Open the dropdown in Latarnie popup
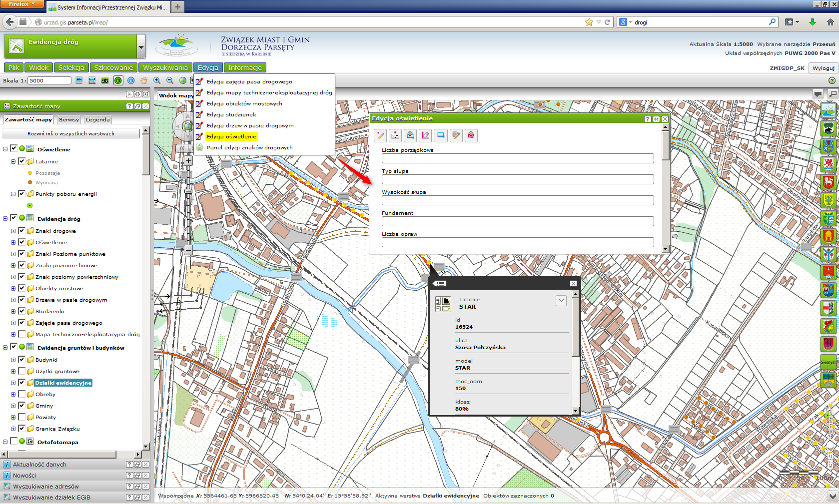 click(x=561, y=300)
